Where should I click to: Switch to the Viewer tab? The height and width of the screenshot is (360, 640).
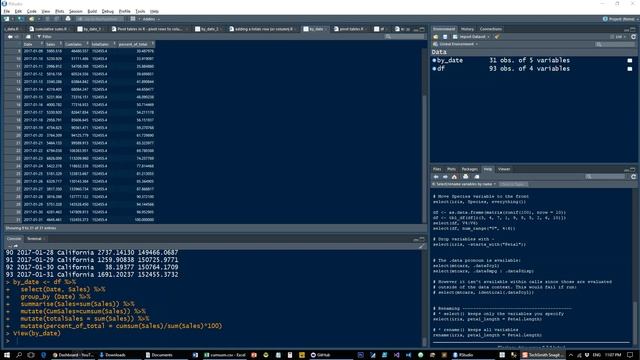tap(504, 169)
